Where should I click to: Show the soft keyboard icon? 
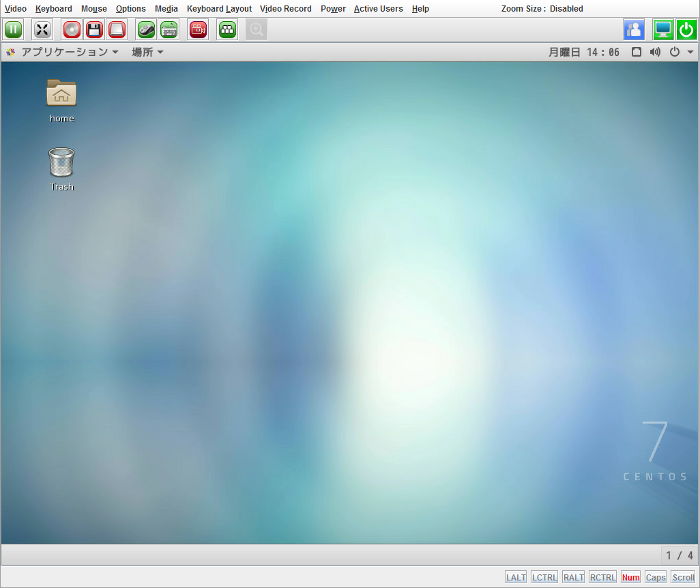pyautogui.click(x=169, y=30)
